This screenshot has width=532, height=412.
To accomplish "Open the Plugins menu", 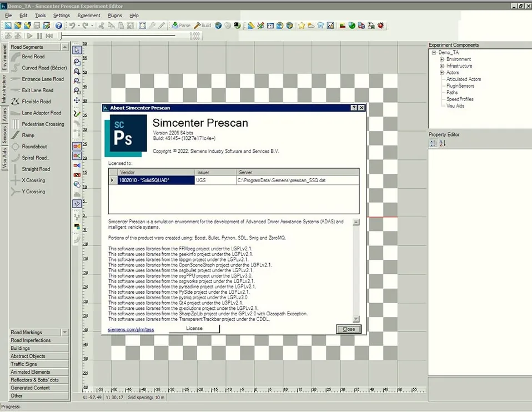I will pos(115,16).
